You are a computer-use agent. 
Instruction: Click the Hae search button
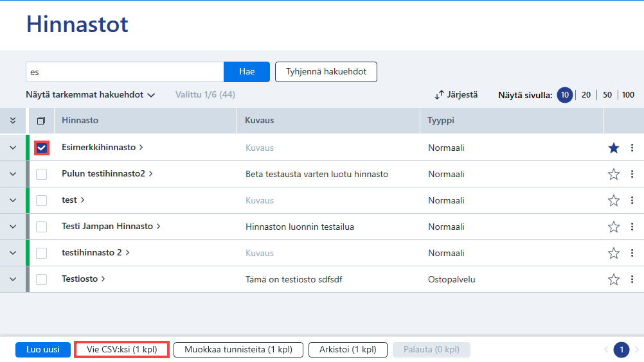[x=247, y=72]
